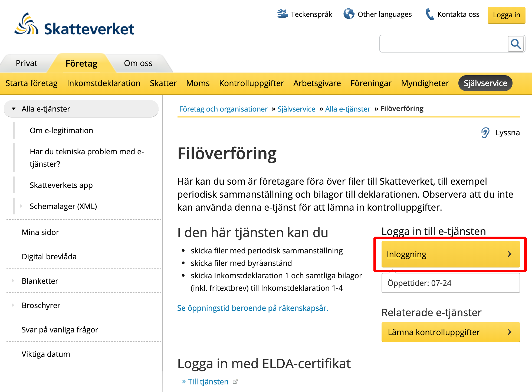Click Självservice breadcrumb link
532x392 pixels.
click(296, 109)
